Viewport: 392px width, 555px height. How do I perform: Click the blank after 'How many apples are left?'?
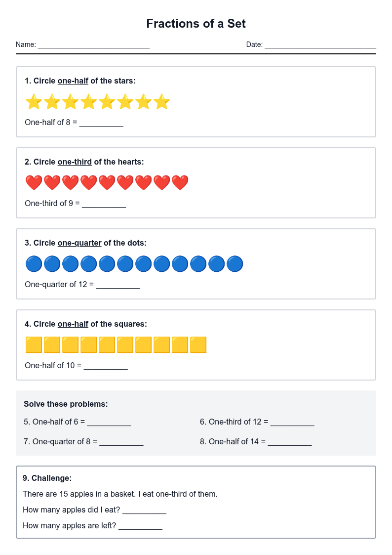141,526
